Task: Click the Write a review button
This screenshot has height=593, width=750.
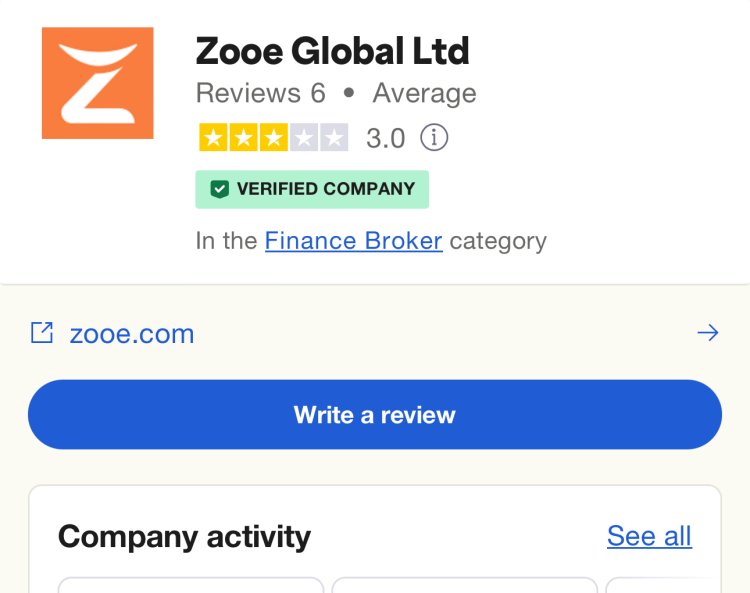Action: (x=375, y=415)
